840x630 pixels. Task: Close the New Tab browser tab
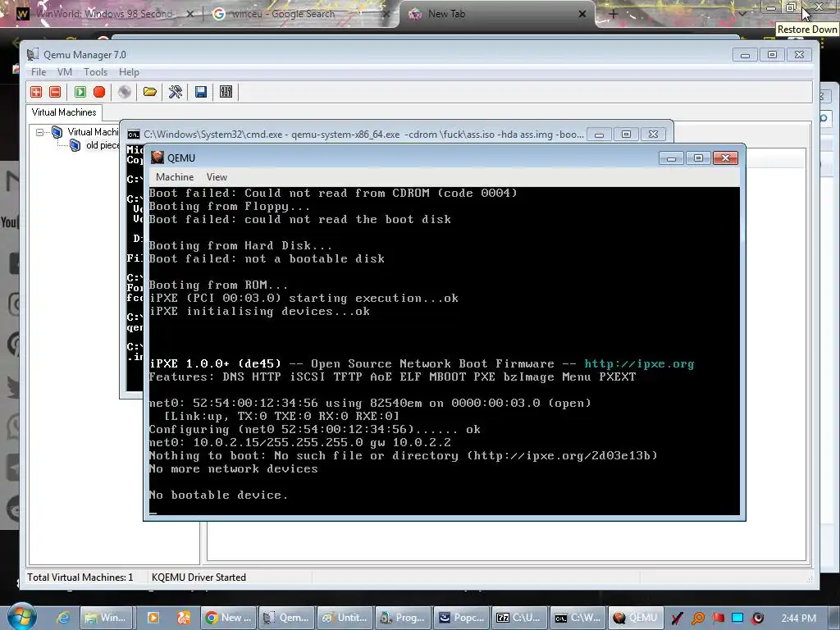point(582,14)
